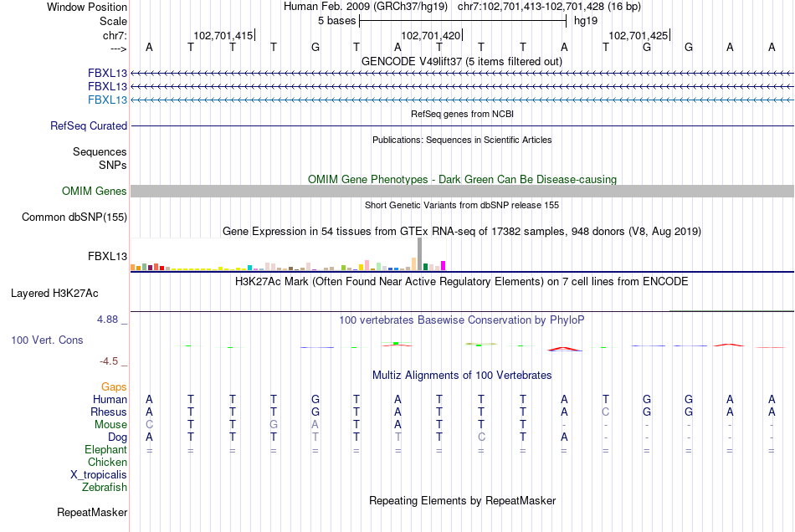Select the Zebrafish alignment row label
Screen dimensions: 795x532
click(x=105, y=488)
